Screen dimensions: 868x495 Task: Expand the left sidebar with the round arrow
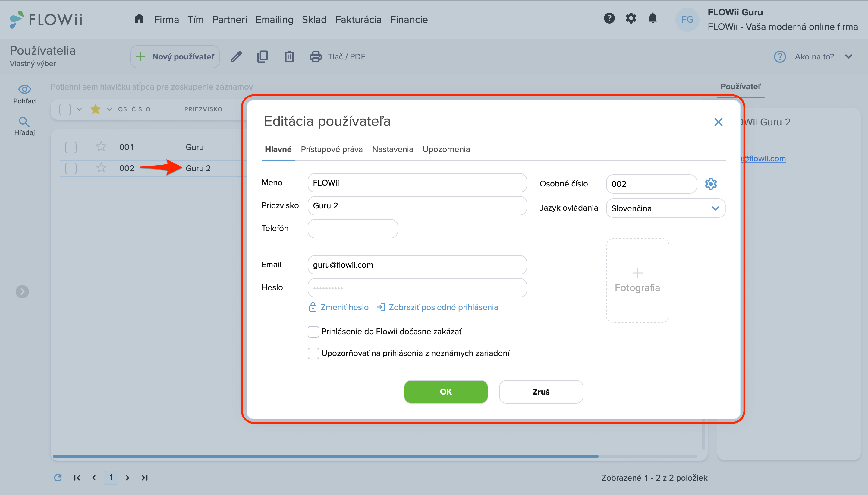tap(22, 291)
